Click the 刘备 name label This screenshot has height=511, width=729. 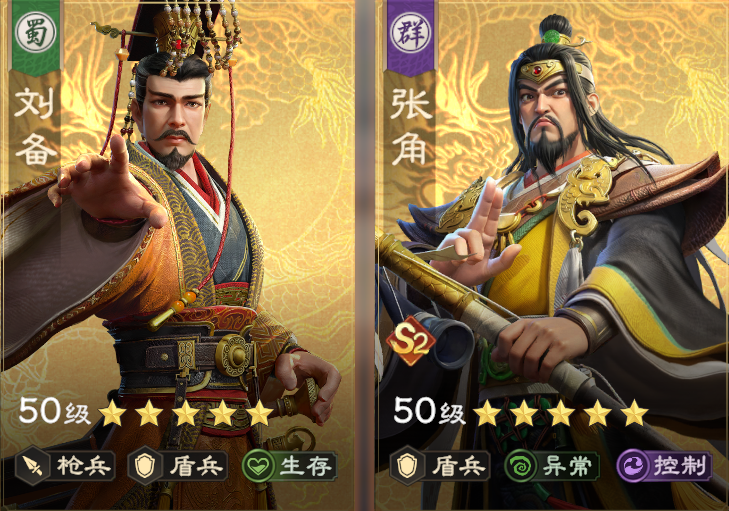pyautogui.click(x=35, y=126)
